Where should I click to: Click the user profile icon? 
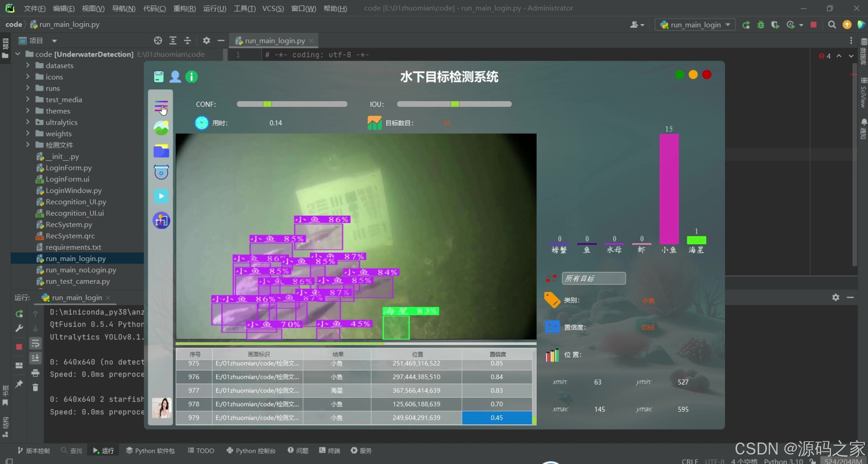coord(175,76)
